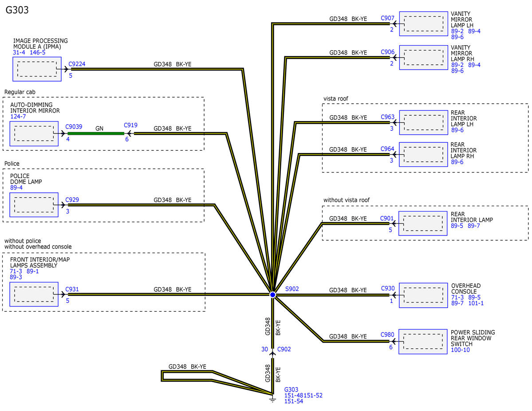Select the Vanity Mirror Lamp LH component box
This screenshot has height=411, width=532.
coord(423,23)
